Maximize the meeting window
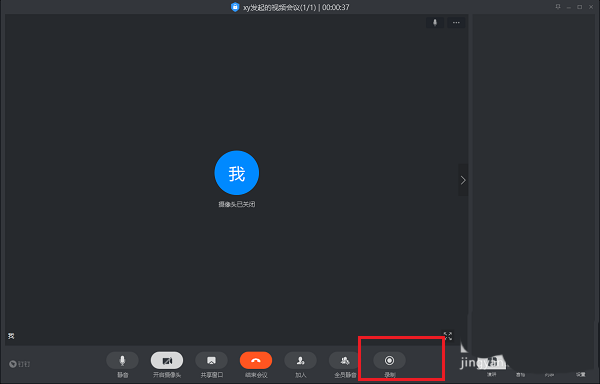Image resolution: width=600 pixels, height=384 pixels. (x=580, y=7)
